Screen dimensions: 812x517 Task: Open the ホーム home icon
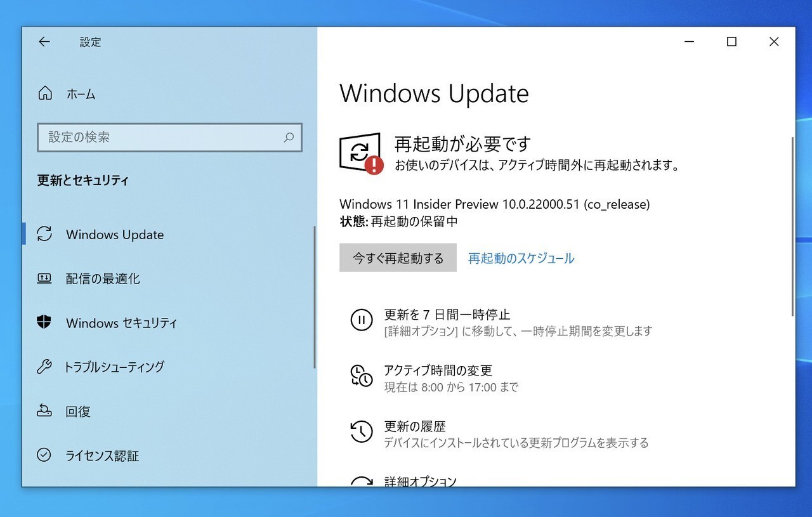(45, 94)
